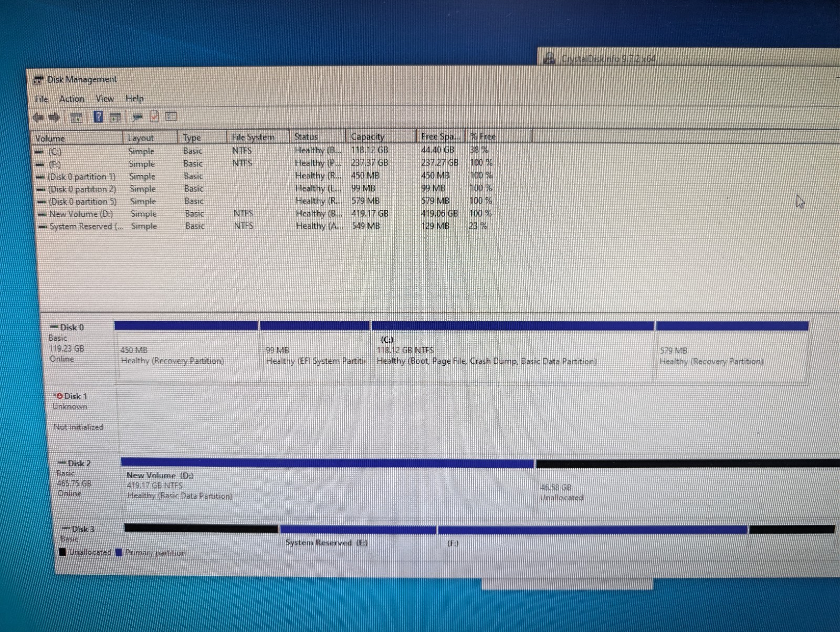Sort by the Status column header
Screen dimensions: 840x632
click(x=318, y=136)
